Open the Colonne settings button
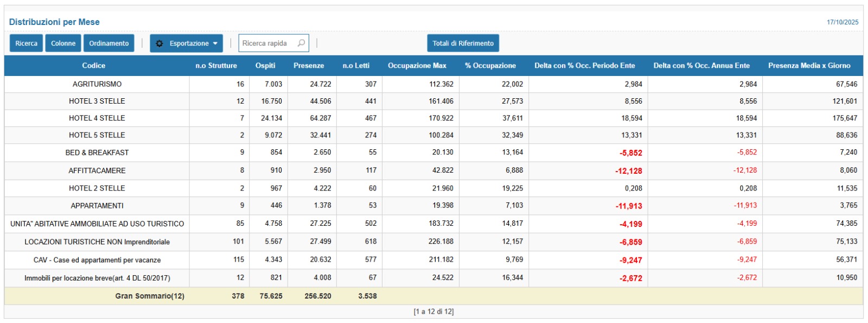The width and height of the screenshot is (868, 323). [63, 43]
